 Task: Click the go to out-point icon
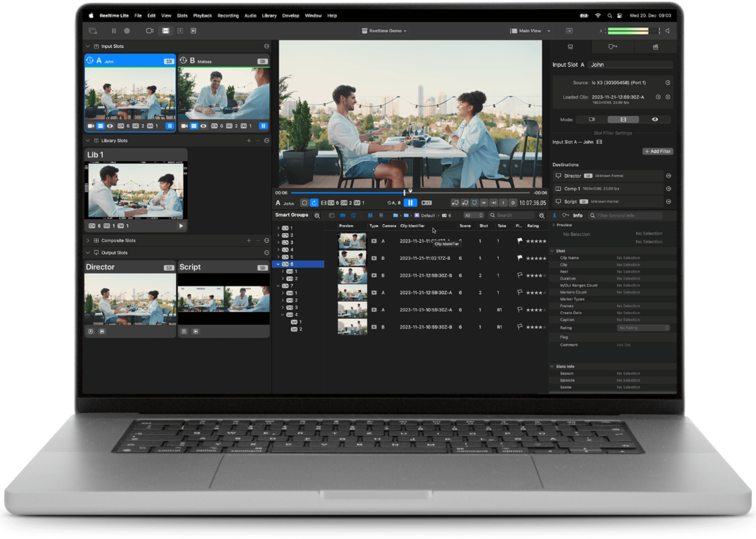point(493,203)
